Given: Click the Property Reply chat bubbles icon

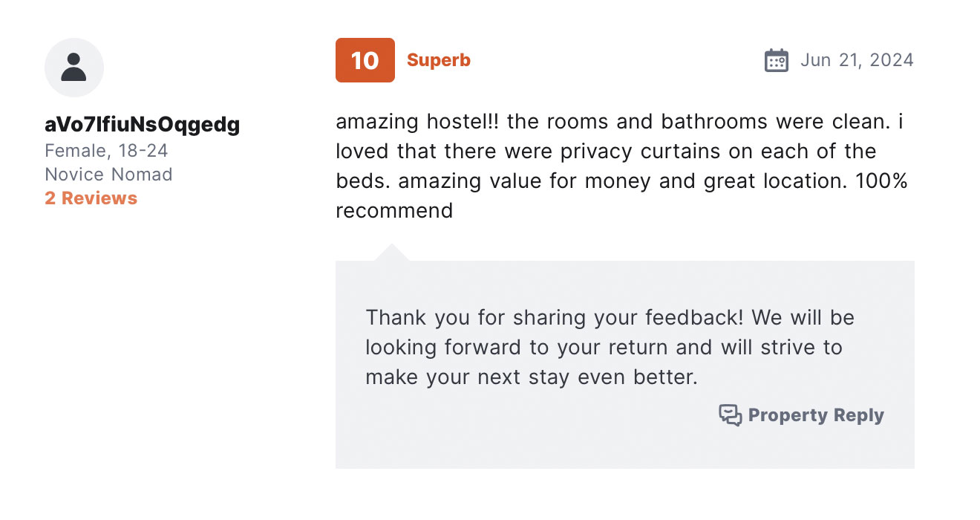Looking at the screenshot, I should pyautogui.click(x=731, y=415).
